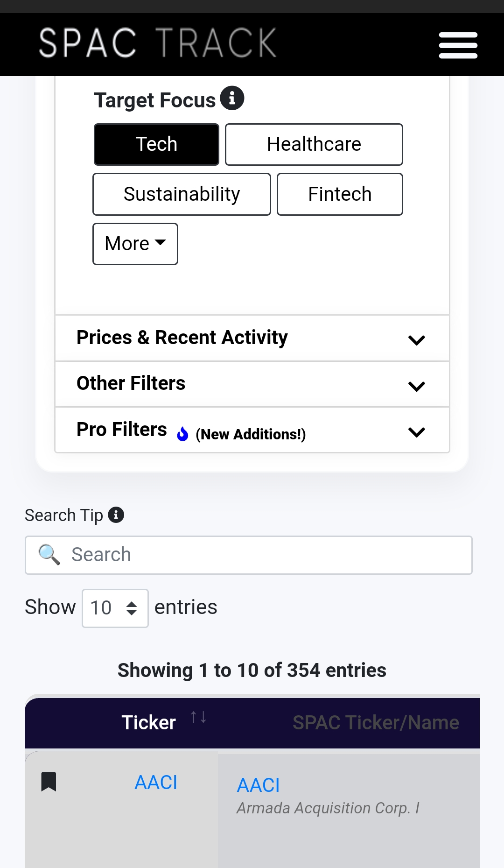Click the Search Tip info icon
Viewport: 504px width, 868px height.
(116, 515)
